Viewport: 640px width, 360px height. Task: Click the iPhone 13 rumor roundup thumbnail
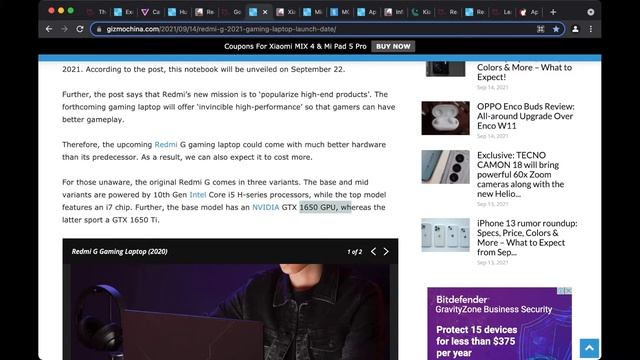click(x=445, y=235)
